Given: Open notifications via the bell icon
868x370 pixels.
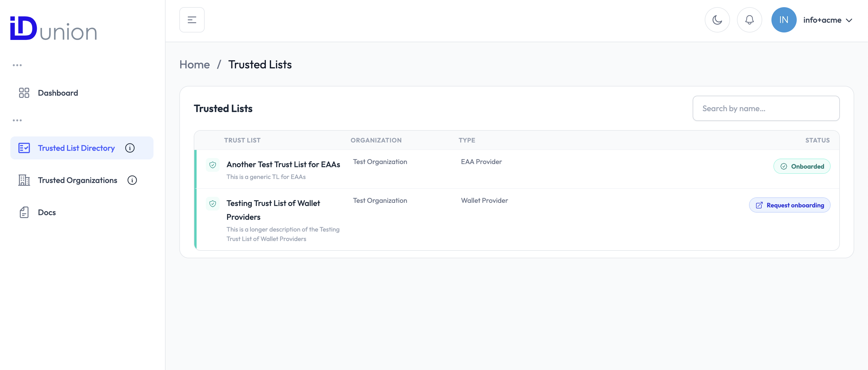Looking at the screenshot, I should pos(749,20).
